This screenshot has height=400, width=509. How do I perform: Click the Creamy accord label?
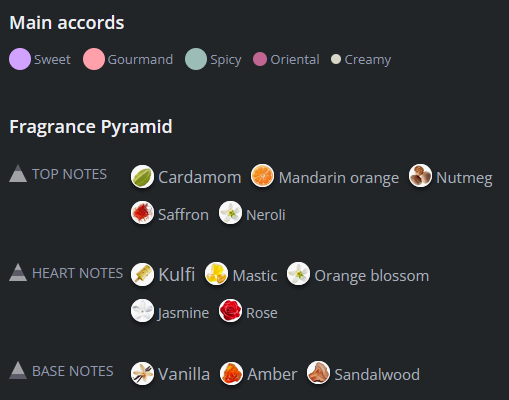tap(368, 60)
